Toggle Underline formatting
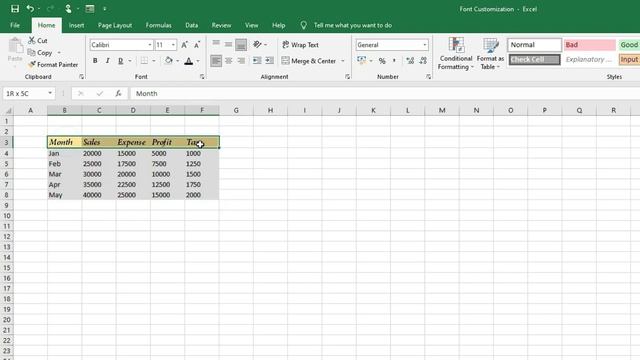Image resolution: width=640 pixels, height=360 pixels. pos(120,60)
